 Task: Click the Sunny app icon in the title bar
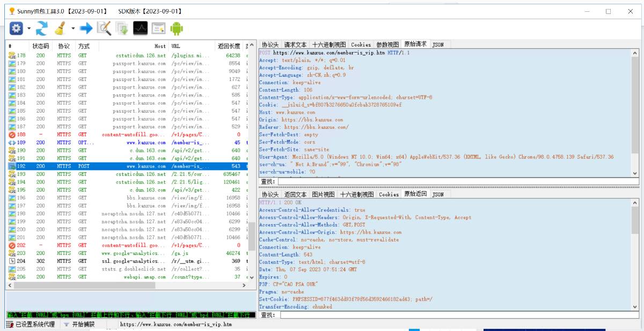[12, 11]
